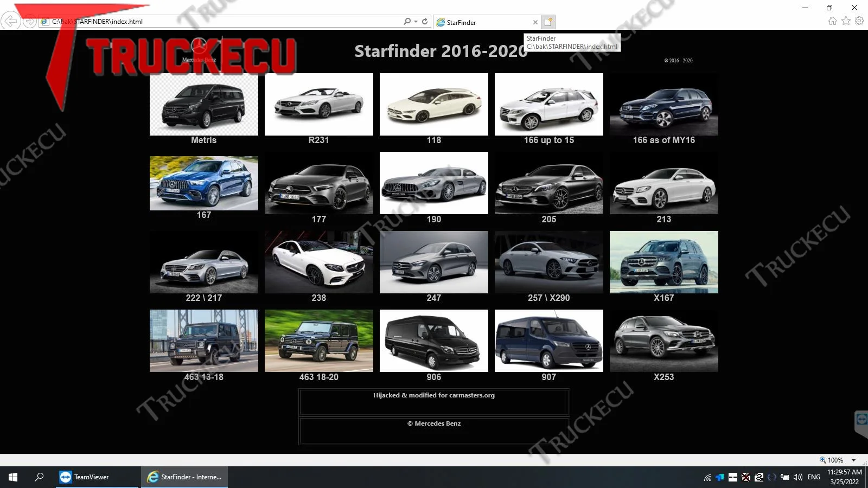Click the ENG language indicator
Screen dimensions: 868x488
pos(814,477)
